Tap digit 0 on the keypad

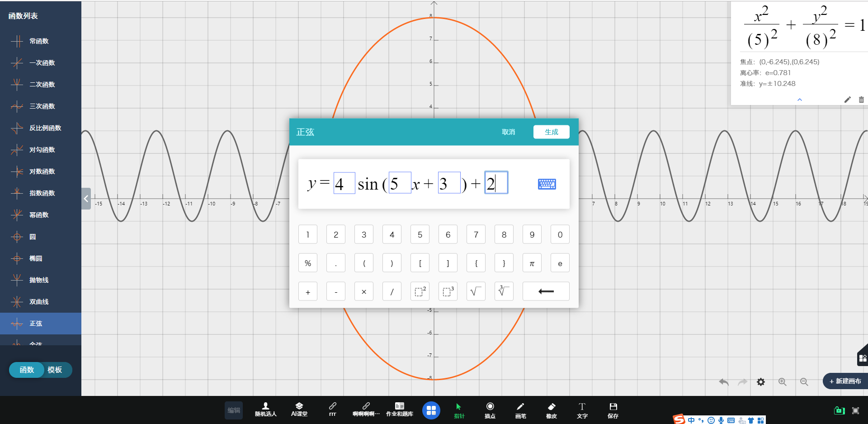point(560,234)
